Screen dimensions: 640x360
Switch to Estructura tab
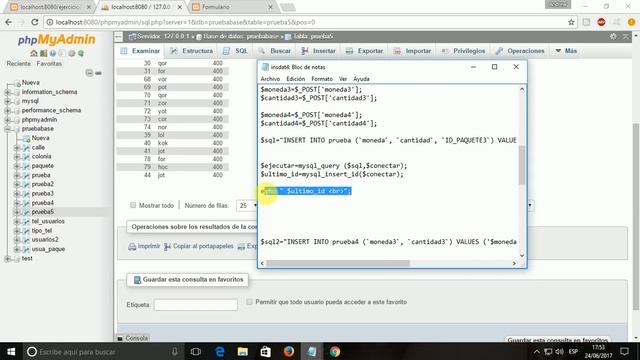[191, 51]
